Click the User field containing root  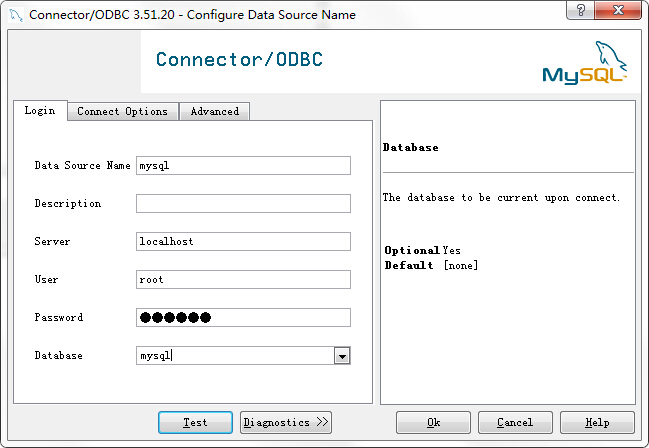click(243, 279)
